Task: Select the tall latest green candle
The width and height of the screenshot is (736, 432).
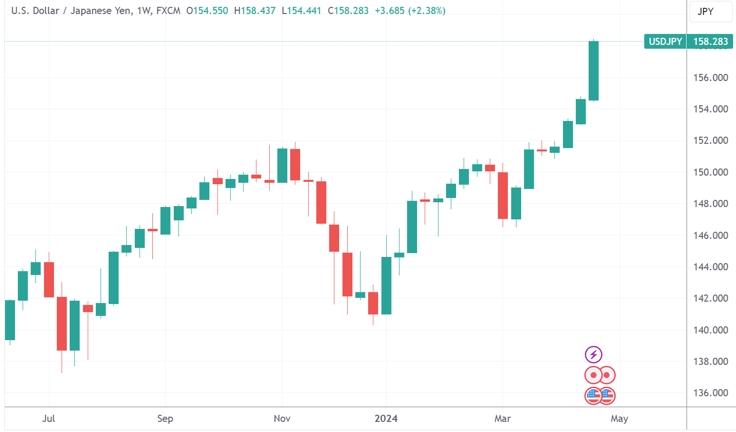Action: (x=593, y=71)
